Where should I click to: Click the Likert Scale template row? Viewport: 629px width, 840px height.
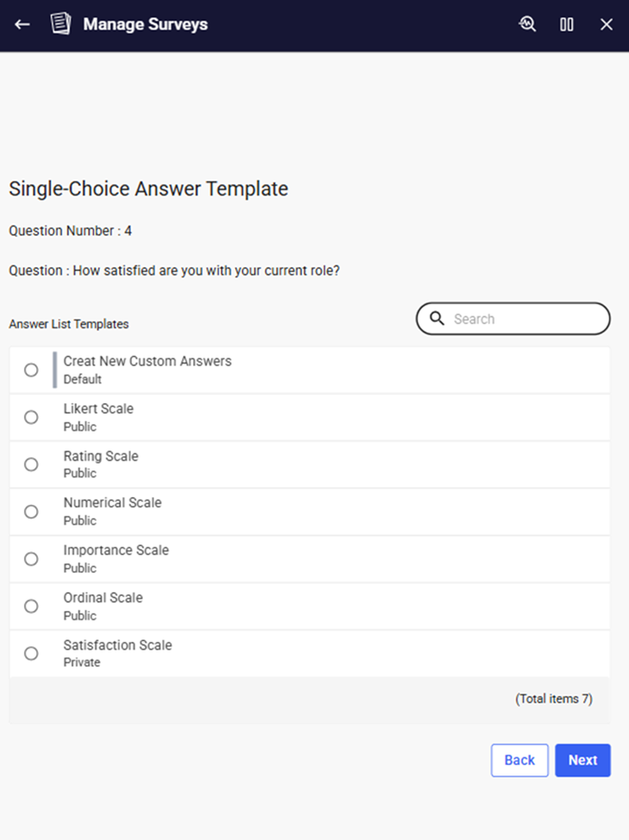310,417
